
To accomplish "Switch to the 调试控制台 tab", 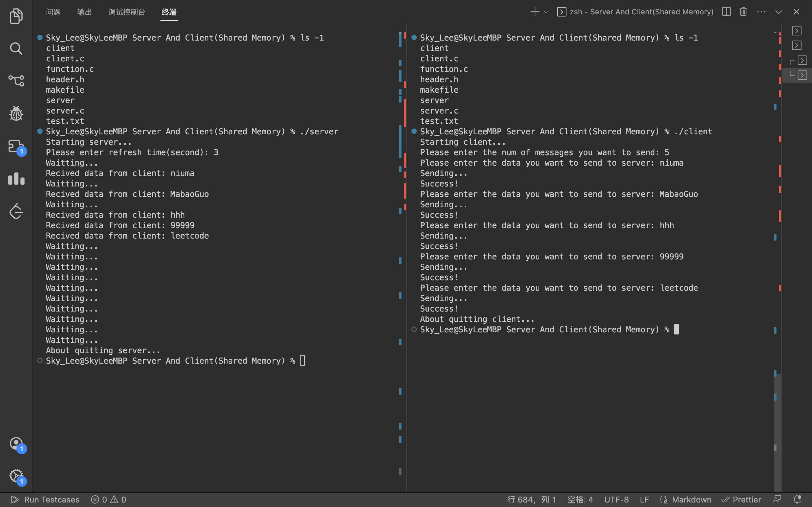I will pyautogui.click(x=127, y=12).
